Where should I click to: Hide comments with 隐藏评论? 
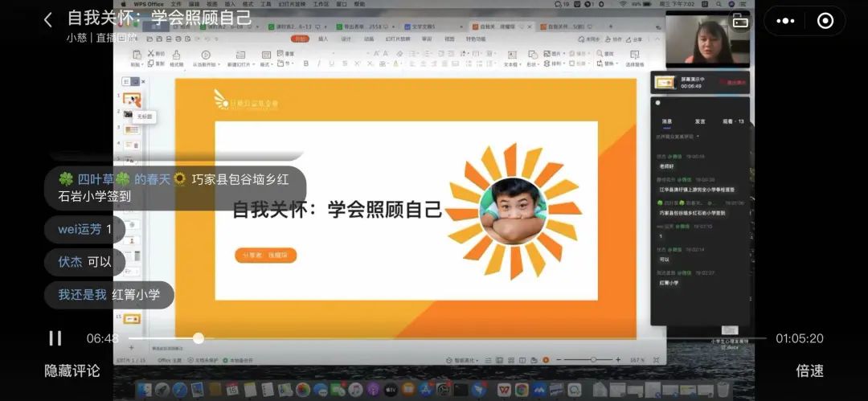tap(72, 370)
